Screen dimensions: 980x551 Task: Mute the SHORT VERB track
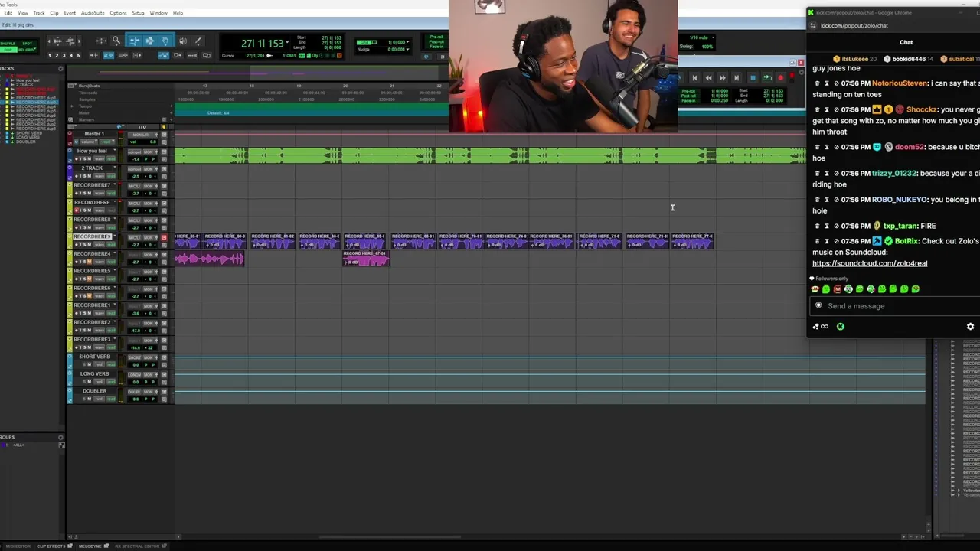coord(90,364)
